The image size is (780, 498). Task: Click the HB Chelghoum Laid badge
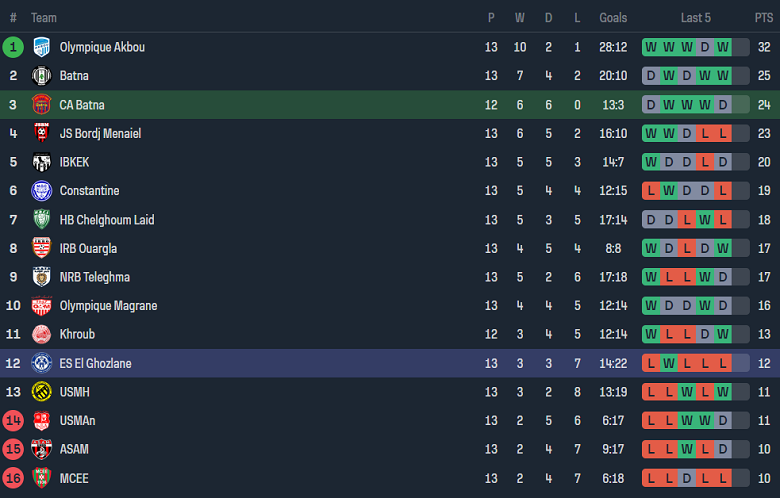[x=41, y=220]
